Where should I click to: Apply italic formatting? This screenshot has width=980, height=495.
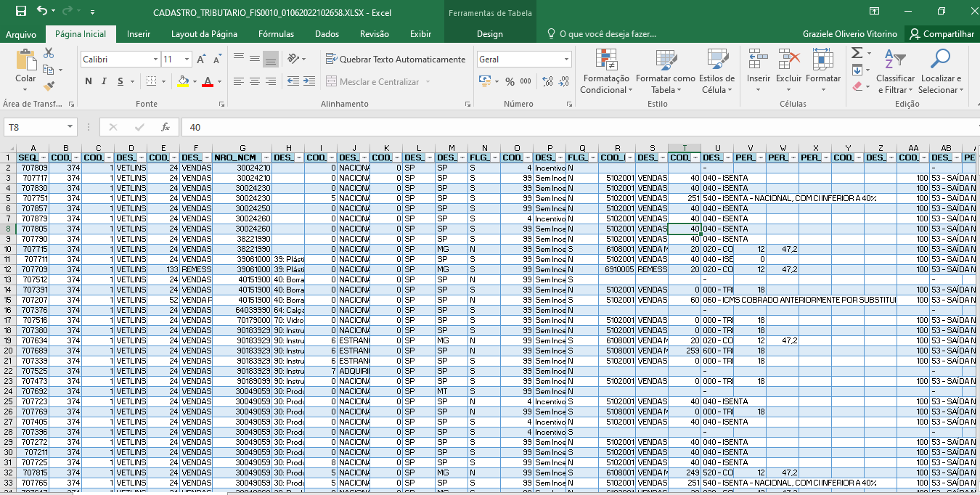pyautogui.click(x=105, y=81)
